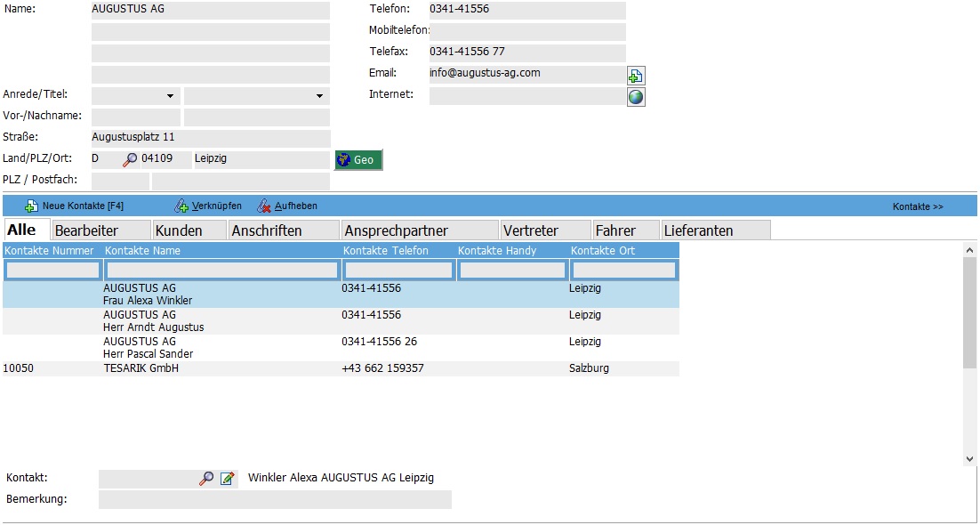The height and width of the screenshot is (525, 980).
Task: Click the Email field
Action: [527, 75]
